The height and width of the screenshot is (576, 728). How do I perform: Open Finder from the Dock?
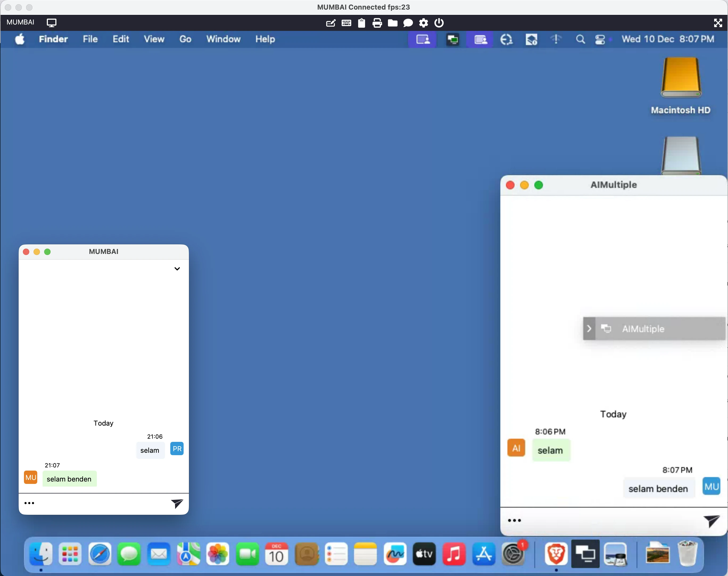(x=41, y=554)
